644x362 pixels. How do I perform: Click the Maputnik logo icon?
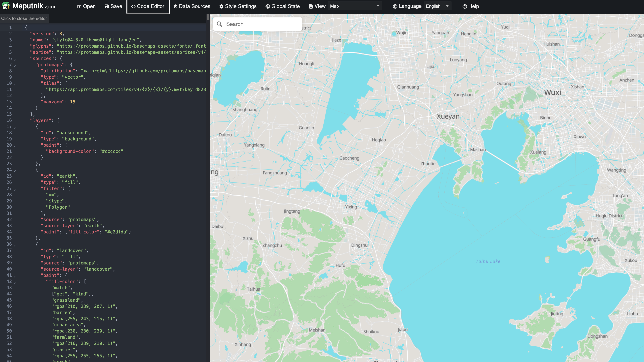click(6, 6)
